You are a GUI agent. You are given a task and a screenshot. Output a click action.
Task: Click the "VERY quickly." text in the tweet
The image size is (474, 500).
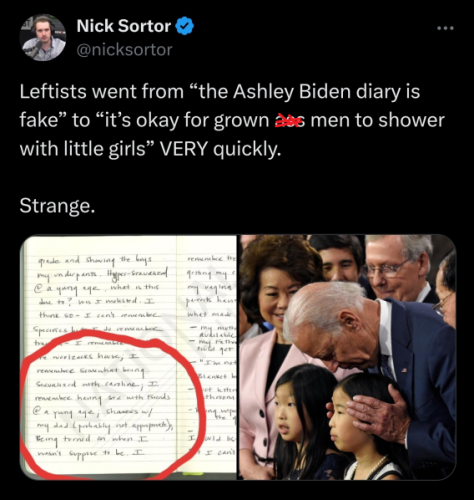(x=221, y=149)
